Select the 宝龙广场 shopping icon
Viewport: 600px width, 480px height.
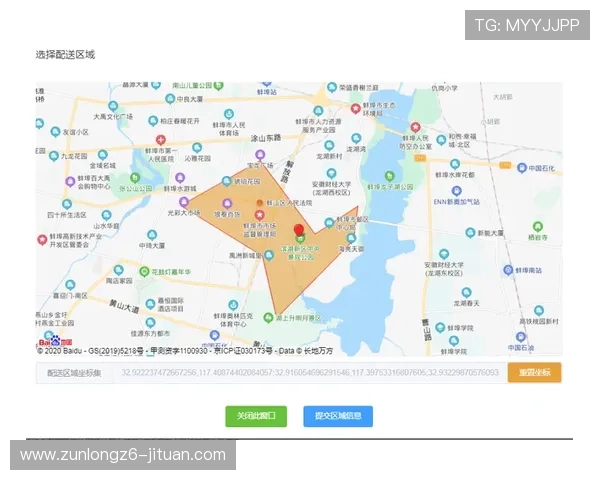pyautogui.click(x=260, y=155)
